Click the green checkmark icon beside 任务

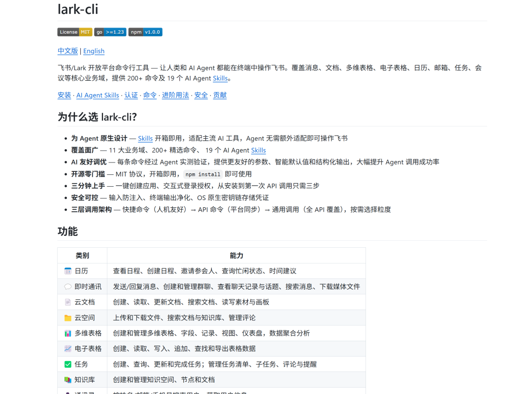[x=68, y=364]
